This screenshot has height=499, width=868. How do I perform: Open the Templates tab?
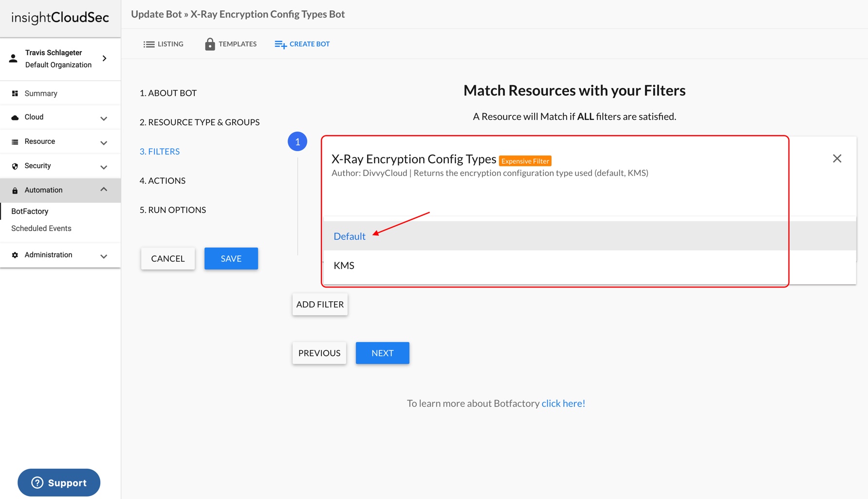click(x=231, y=44)
